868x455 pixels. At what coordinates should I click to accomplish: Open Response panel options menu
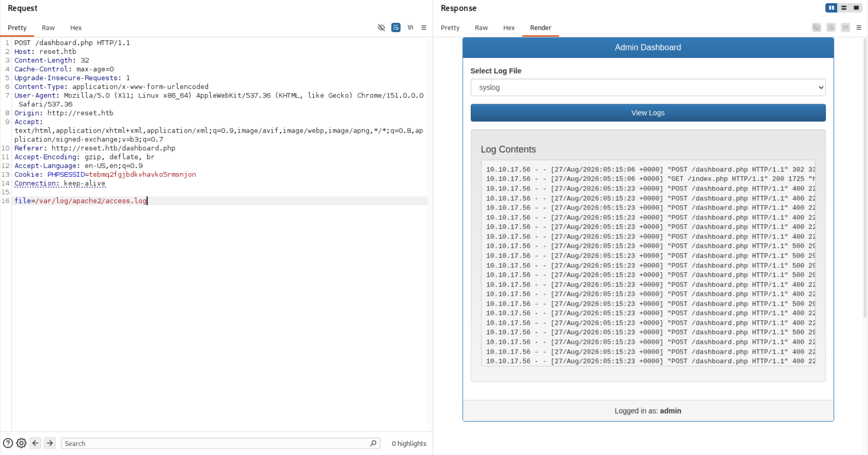point(859,28)
